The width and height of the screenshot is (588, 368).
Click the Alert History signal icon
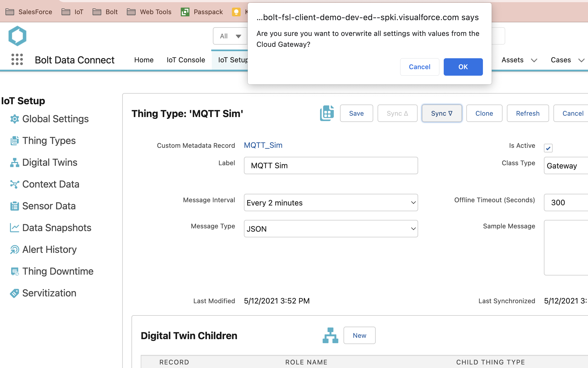15,250
